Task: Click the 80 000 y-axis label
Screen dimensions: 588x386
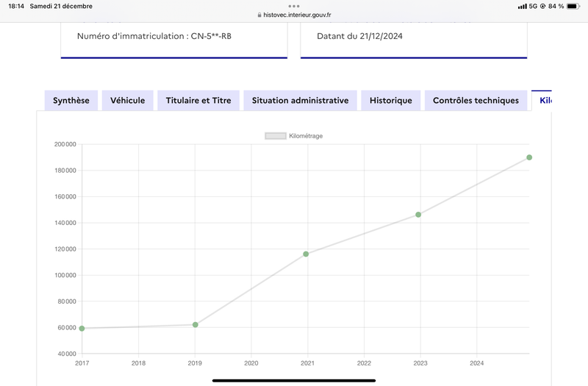Action: point(67,301)
